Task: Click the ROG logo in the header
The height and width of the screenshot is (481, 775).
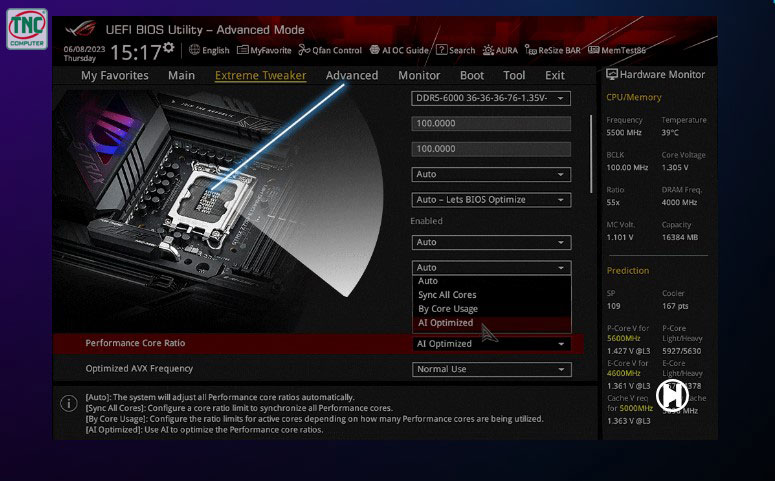Action: (x=81, y=29)
